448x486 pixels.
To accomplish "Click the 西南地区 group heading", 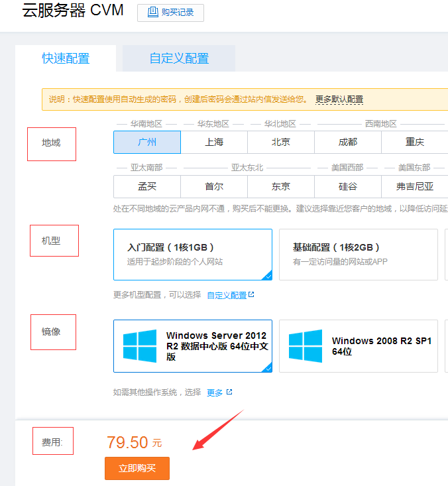I will (381, 124).
